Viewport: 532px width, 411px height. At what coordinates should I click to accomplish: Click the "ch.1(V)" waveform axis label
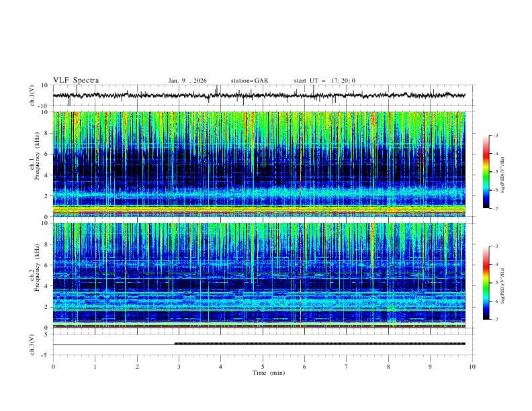click(x=32, y=95)
